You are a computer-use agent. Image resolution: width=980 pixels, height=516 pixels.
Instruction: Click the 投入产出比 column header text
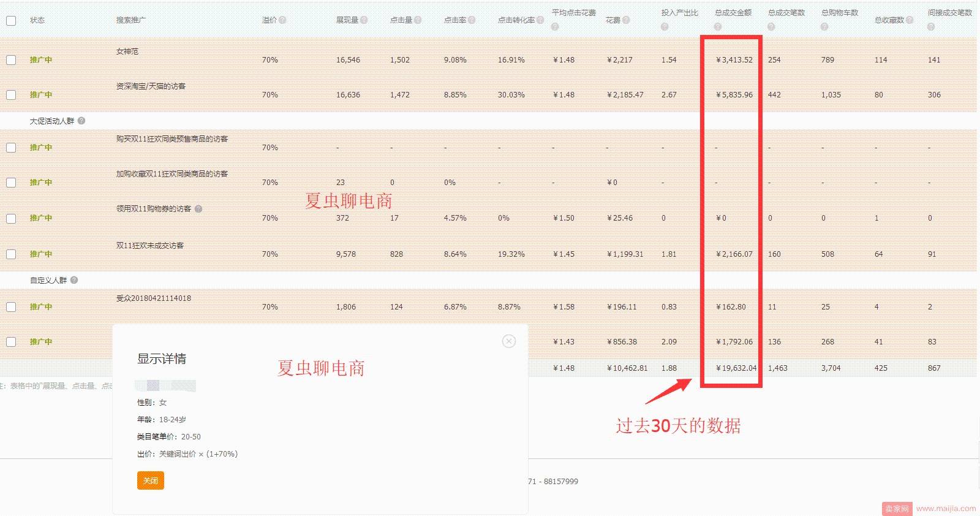coord(679,13)
